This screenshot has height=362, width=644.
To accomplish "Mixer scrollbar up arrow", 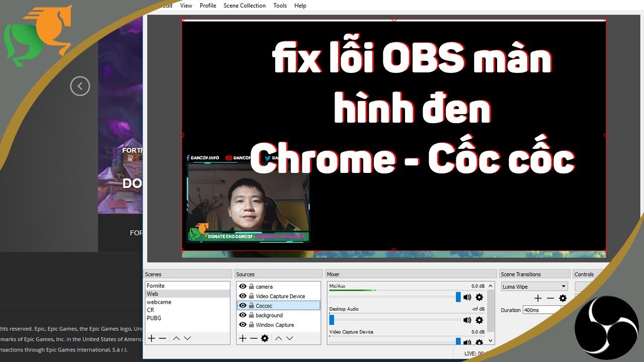I will click(x=491, y=285).
